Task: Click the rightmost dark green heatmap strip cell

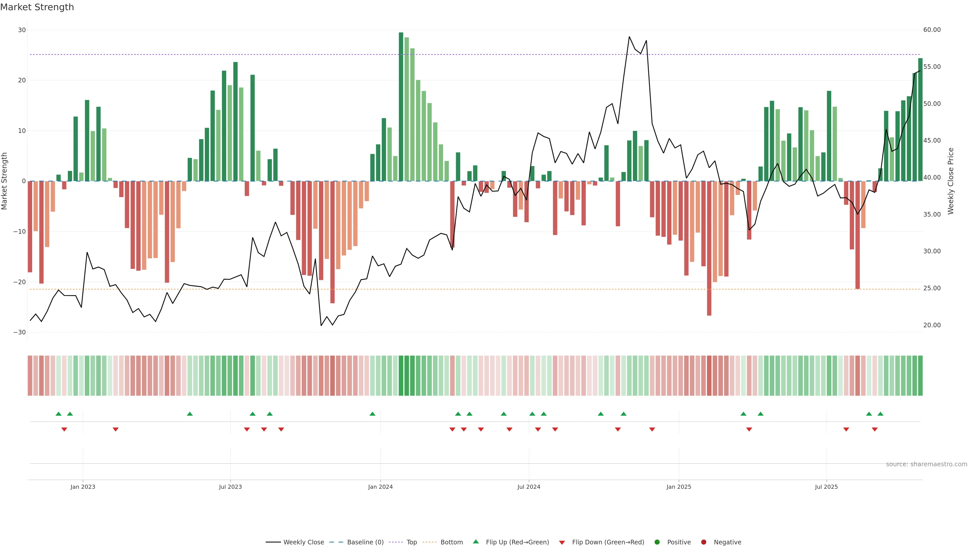Action: coord(920,375)
